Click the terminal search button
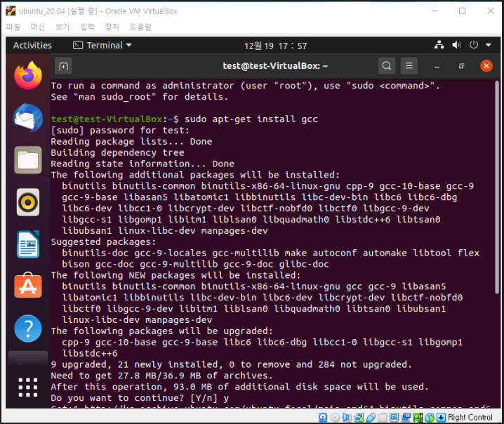 tap(387, 66)
